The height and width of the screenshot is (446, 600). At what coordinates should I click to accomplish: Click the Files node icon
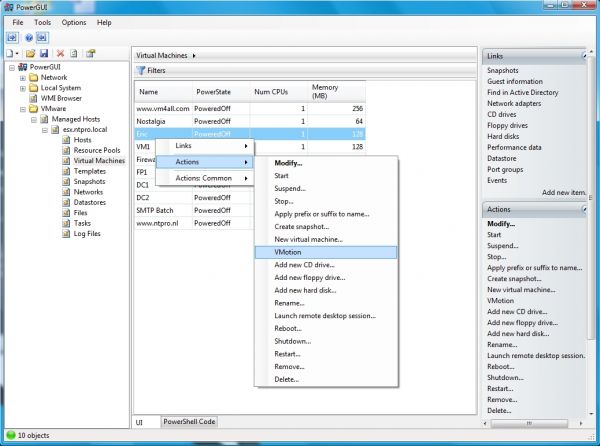pos(66,213)
